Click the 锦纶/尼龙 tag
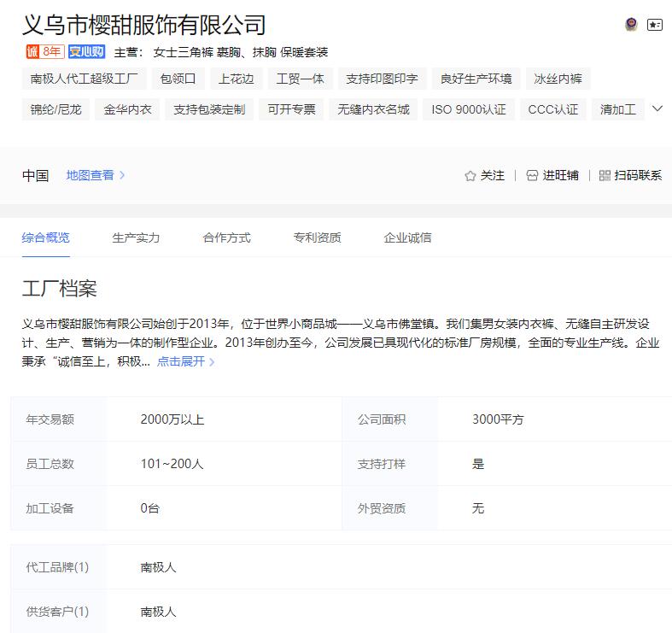Image resolution: width=672 pixels, height=633 pixels. (x=56, y=109)
